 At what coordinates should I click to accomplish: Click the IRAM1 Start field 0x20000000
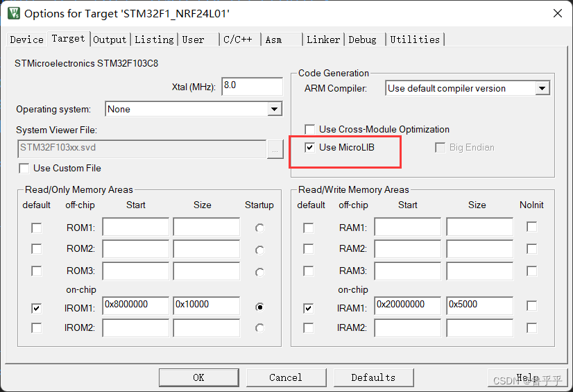[407, 305]
